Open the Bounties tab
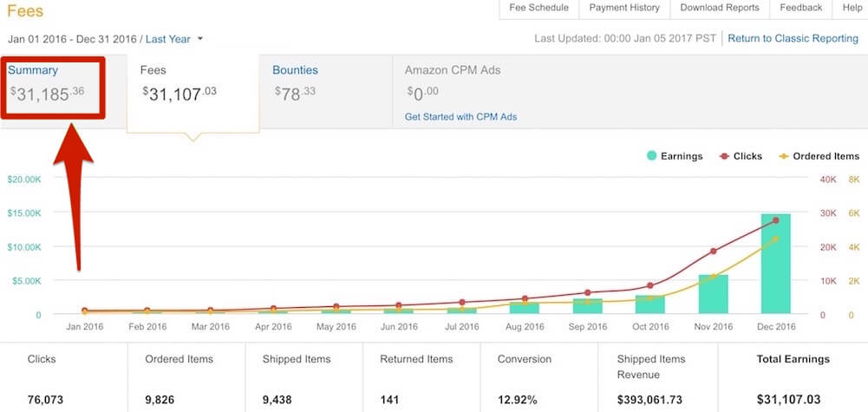 (295, 70)
